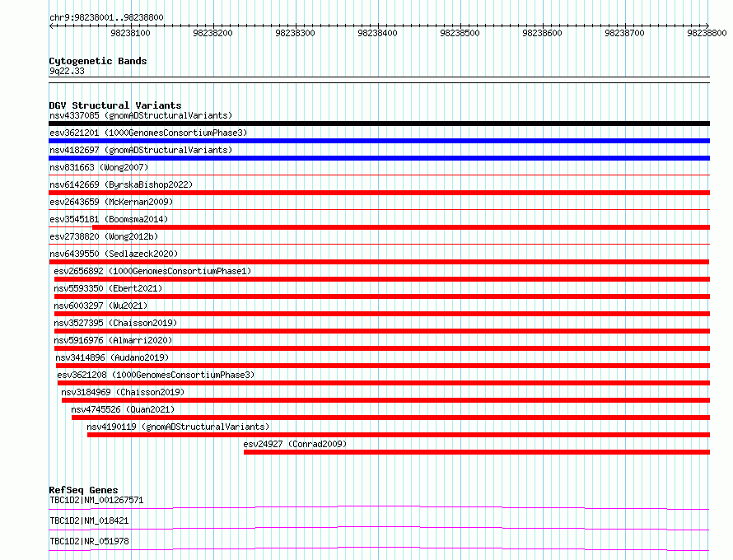Click the magenta line under TBC1D2|NM_018421
This screenshot has width=733, height=560.
tap(379, 528)
